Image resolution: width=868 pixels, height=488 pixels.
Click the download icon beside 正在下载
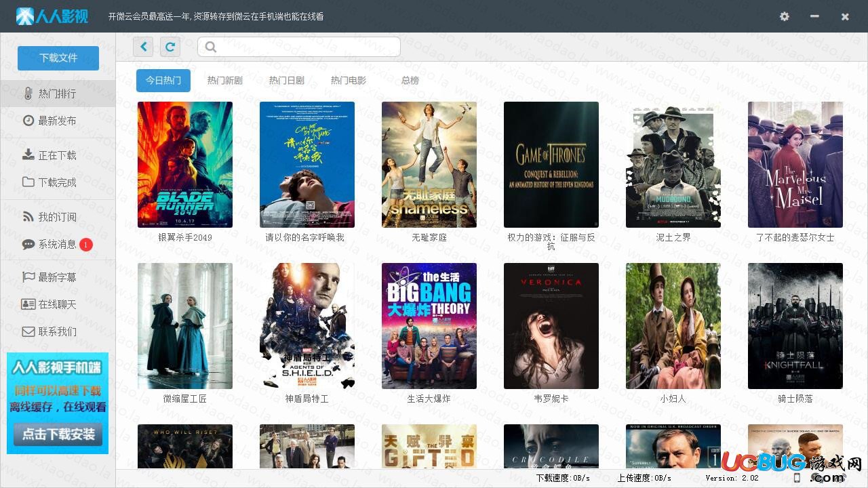(28, 155)
